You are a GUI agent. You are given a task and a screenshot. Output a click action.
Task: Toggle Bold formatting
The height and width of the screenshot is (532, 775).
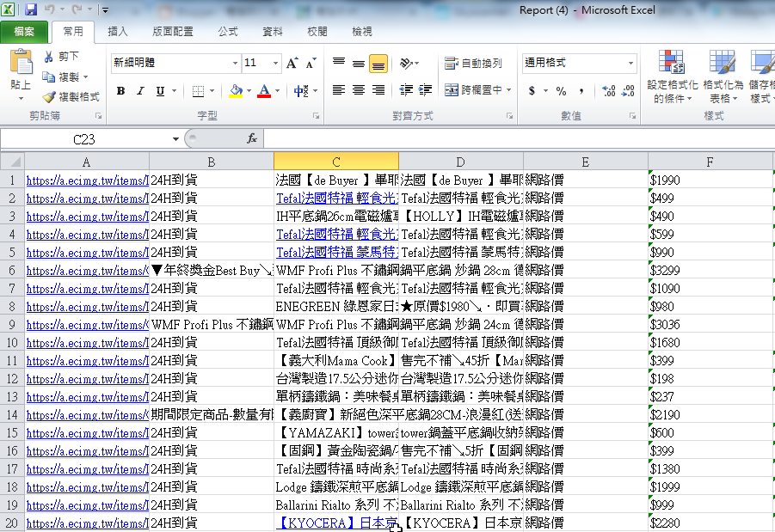pyautogui.click(x=120, y=91)
